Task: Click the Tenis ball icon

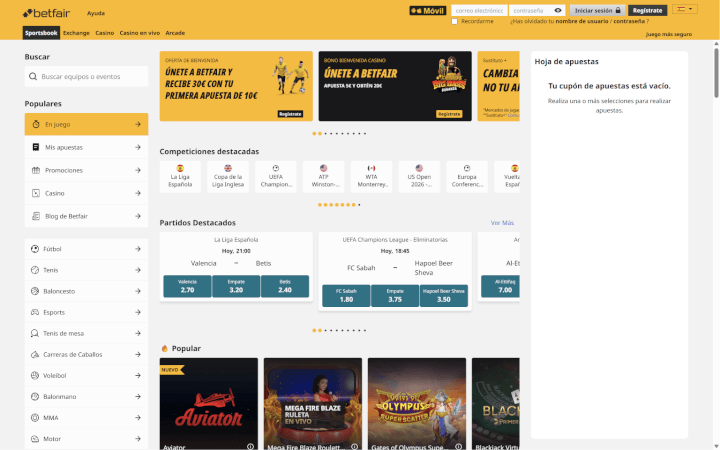Action: click(x=35, y=270)
